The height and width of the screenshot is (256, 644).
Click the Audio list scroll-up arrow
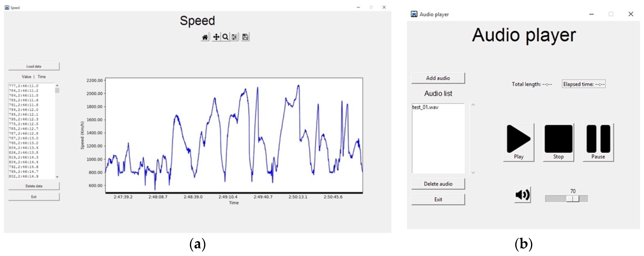click(473, 105)
